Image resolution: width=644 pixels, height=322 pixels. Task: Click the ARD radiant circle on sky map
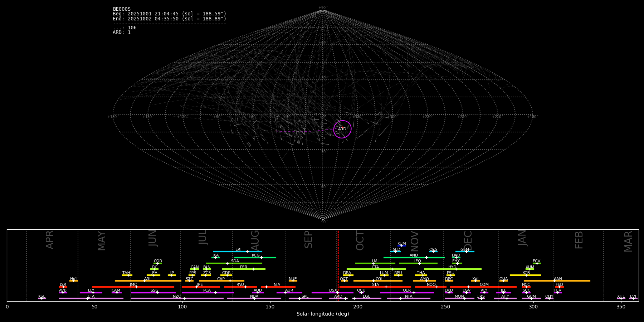pyautogui.click(x=342, y=129)
